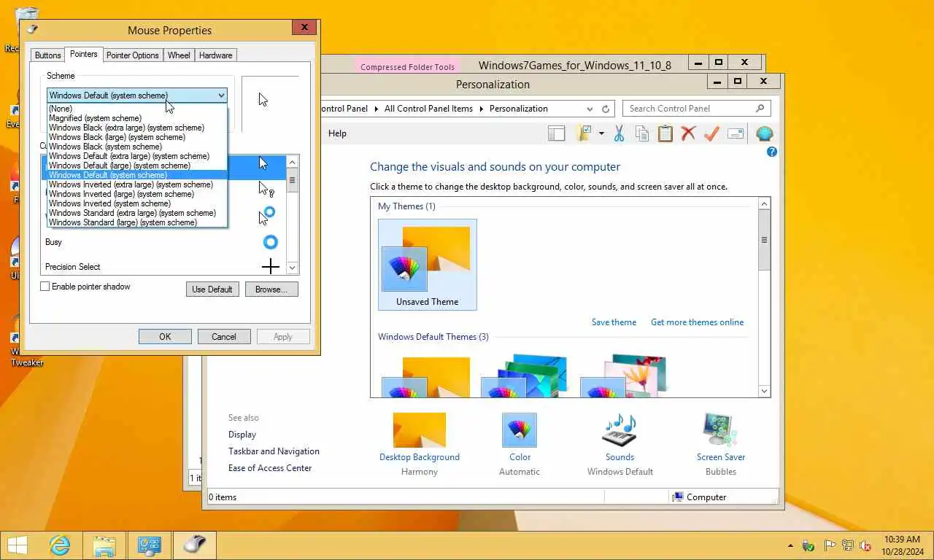
Task: Refresh the Personalization address bar
Action: (x=606, y=109)
